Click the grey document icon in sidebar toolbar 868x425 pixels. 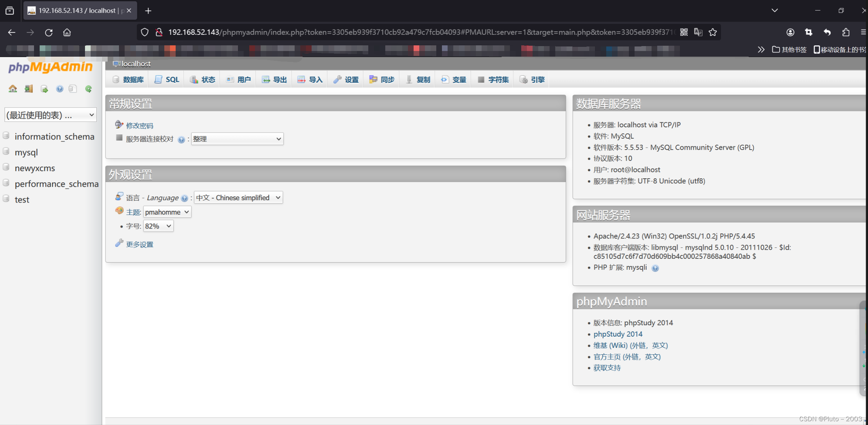(73, 89)
